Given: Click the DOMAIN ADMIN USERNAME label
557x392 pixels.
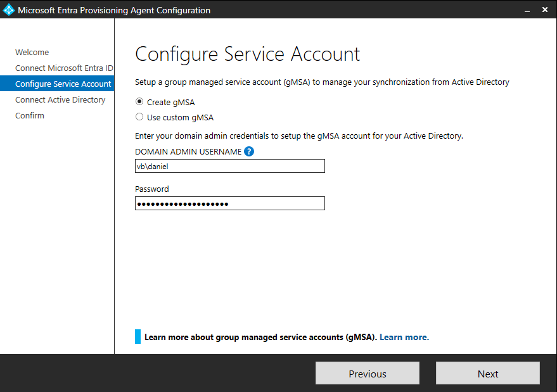Looking at the screenshot, I should tap(188, 151).
